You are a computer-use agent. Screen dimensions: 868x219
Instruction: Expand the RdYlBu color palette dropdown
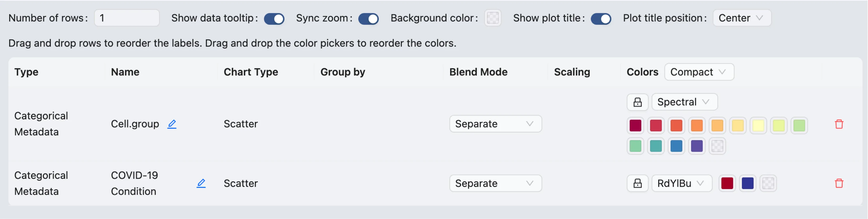681,183
